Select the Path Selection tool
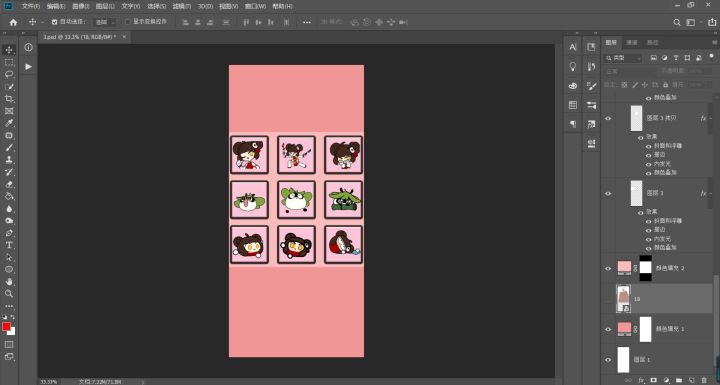This screenshot has height=385, width=720. coord(9,258)
